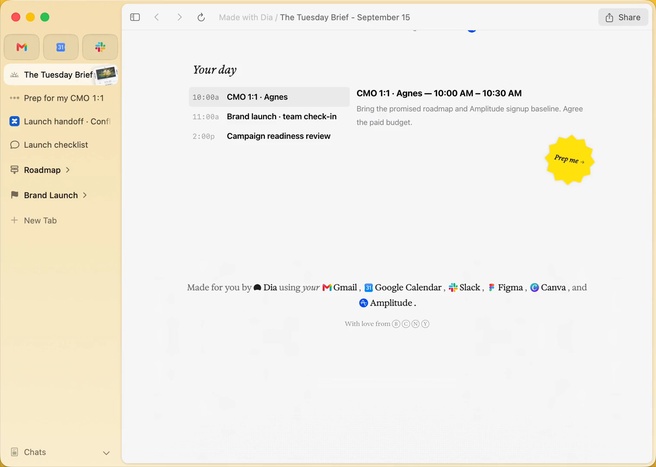This screenshot has width=656, height=467.
Task: Expand the Chats section chevron
Action: pyautogui.click(x=106, y=453)
